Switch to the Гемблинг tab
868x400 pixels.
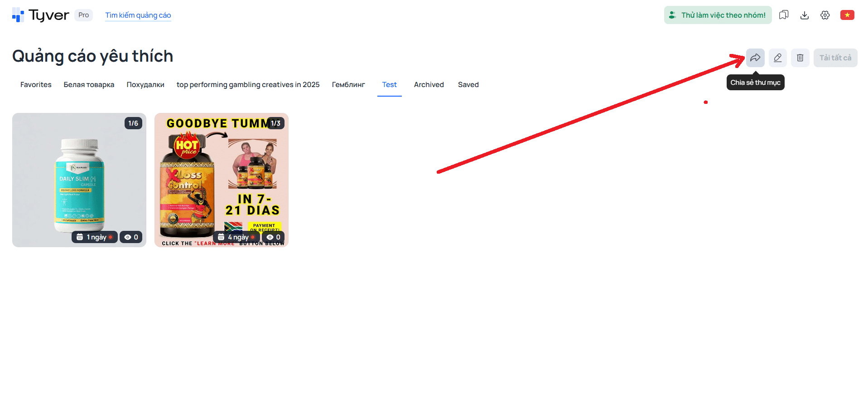348,84
